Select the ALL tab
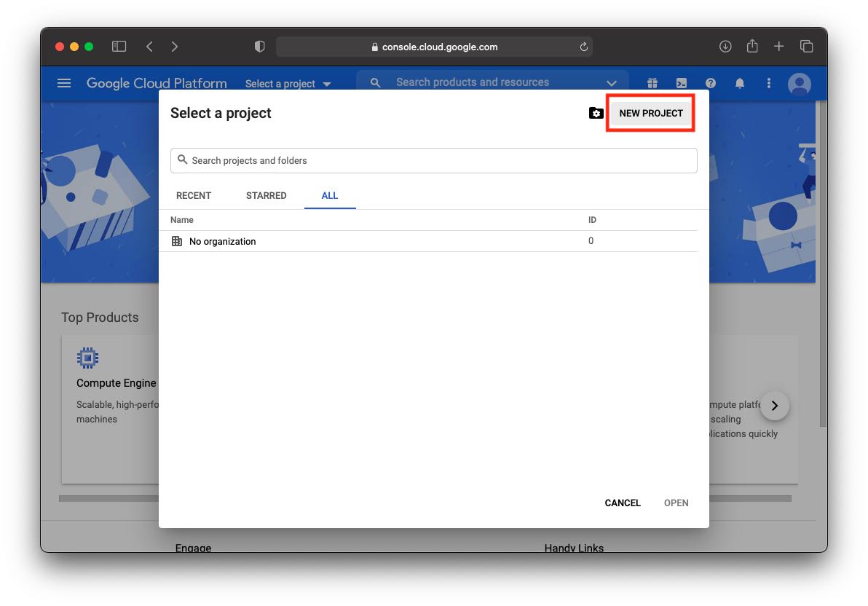The width and height of the screenshot is (868, 606). tap(330, 195)
